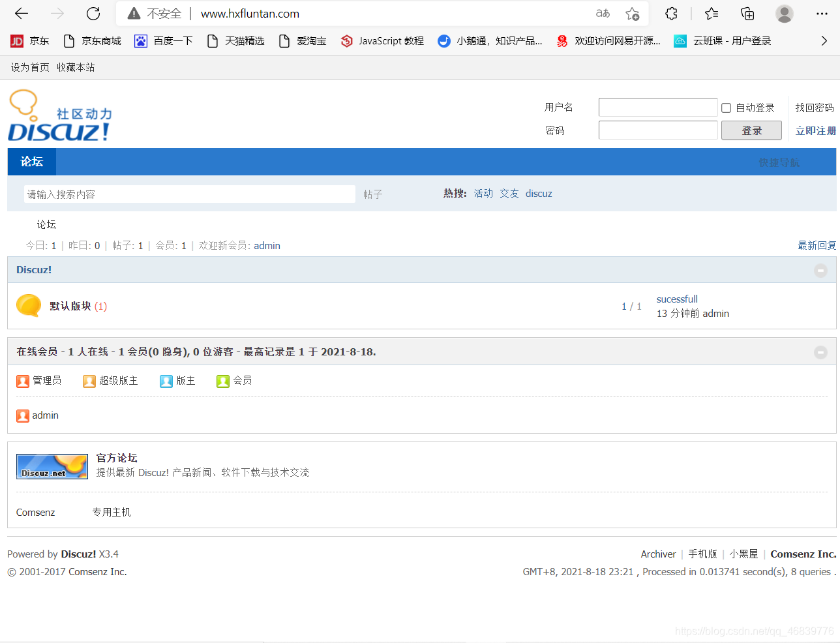Screen dimensions: 840x643
Task: Open the Discuz.net banner thumbnail
Action: click(x=52, y=467)
